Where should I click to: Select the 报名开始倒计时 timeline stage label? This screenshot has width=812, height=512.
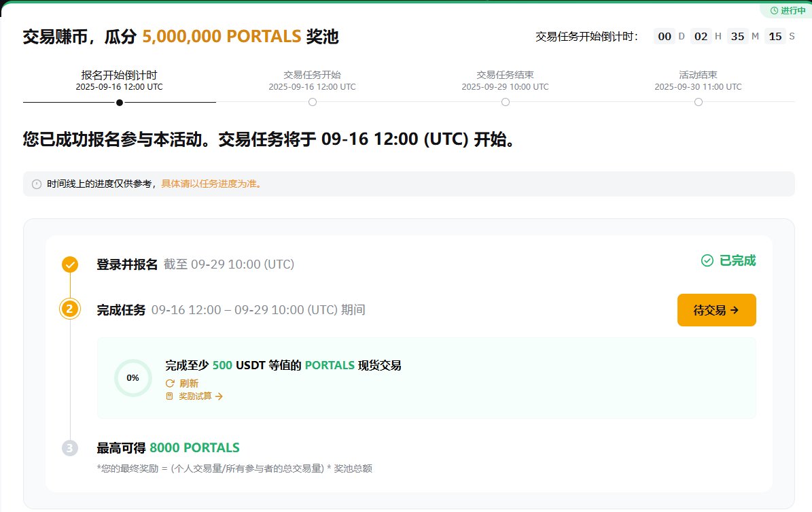click(x=119, y=75)
